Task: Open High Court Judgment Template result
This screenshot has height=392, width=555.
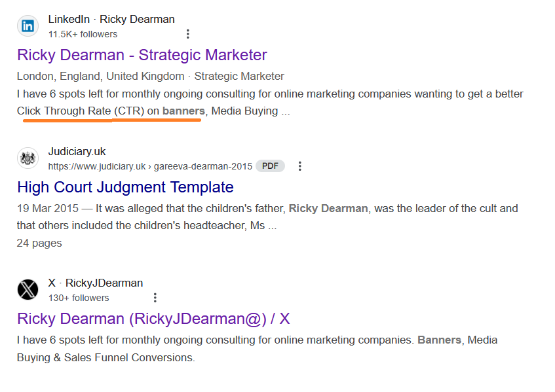Action: pos(125,187)
